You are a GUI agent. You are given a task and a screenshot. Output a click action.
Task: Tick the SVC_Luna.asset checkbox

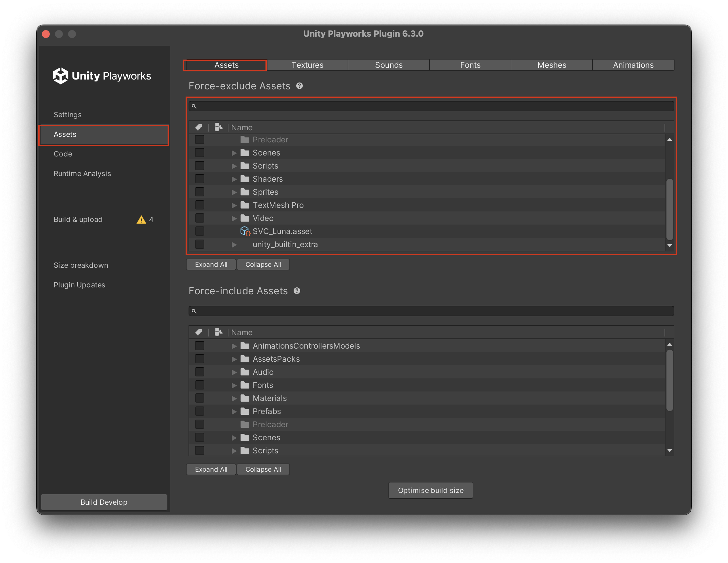[200, 231]
